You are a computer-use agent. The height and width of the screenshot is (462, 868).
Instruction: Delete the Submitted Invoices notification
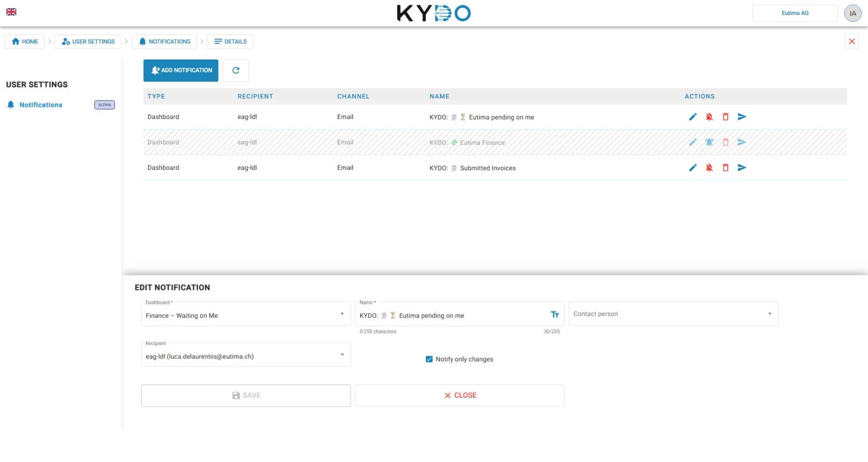(x=725, y=167)
